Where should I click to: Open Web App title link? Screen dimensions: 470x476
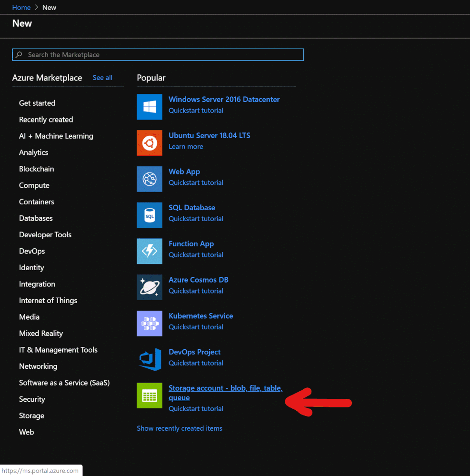[x=184, y=172]
